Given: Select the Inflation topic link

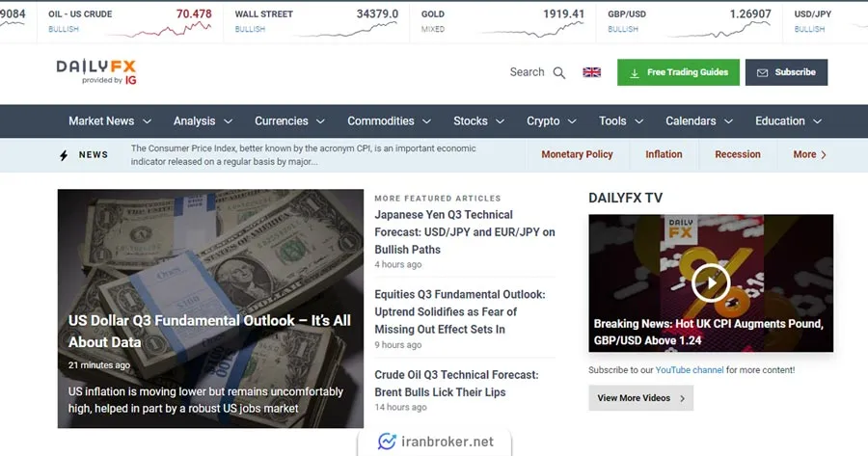Looking at the screenshot, I should pyautogui.click(x=664, y=154).
